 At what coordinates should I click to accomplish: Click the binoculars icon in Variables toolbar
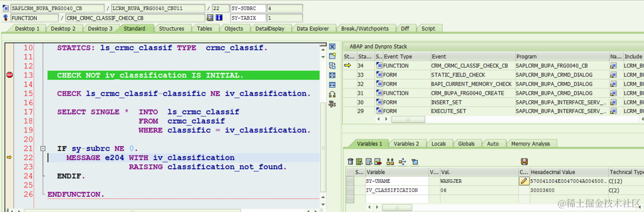point(391,162)
